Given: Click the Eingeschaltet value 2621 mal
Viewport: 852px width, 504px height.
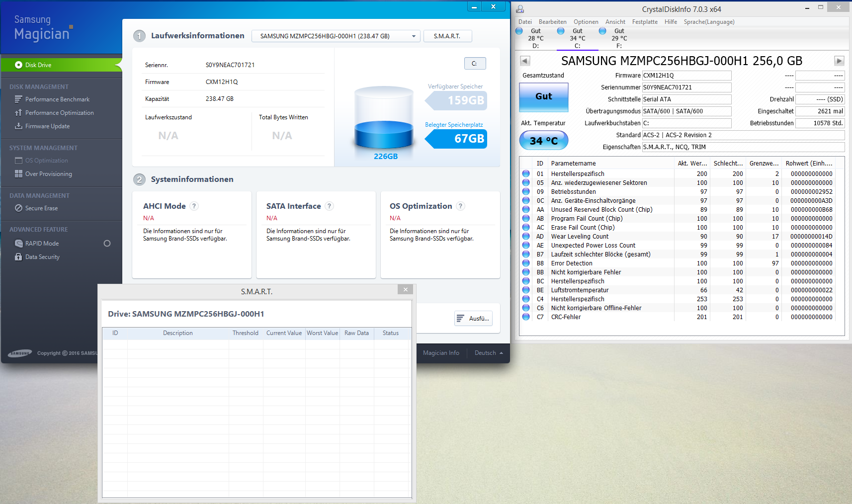Looking at the screenshot, I should click(820, 111).
